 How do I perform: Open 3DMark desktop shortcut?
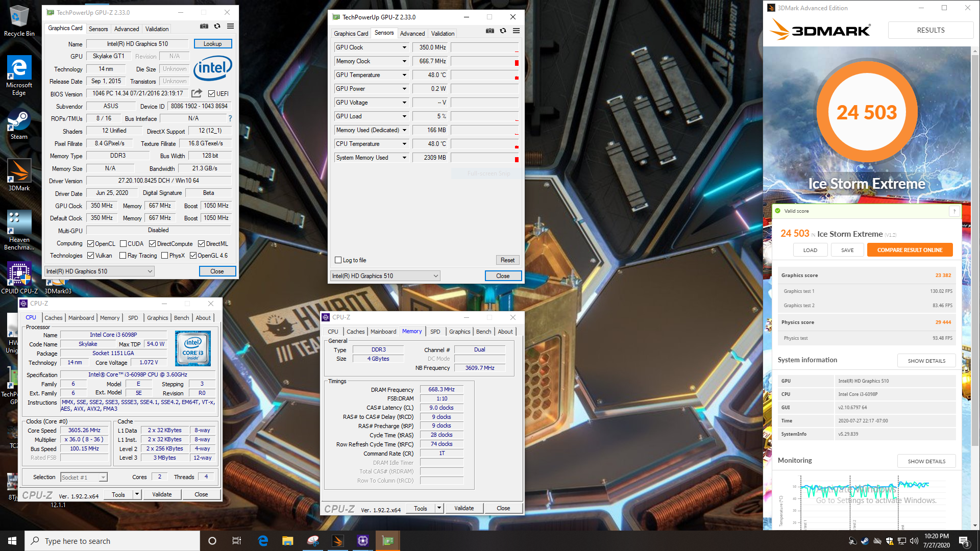coord(19,175)
